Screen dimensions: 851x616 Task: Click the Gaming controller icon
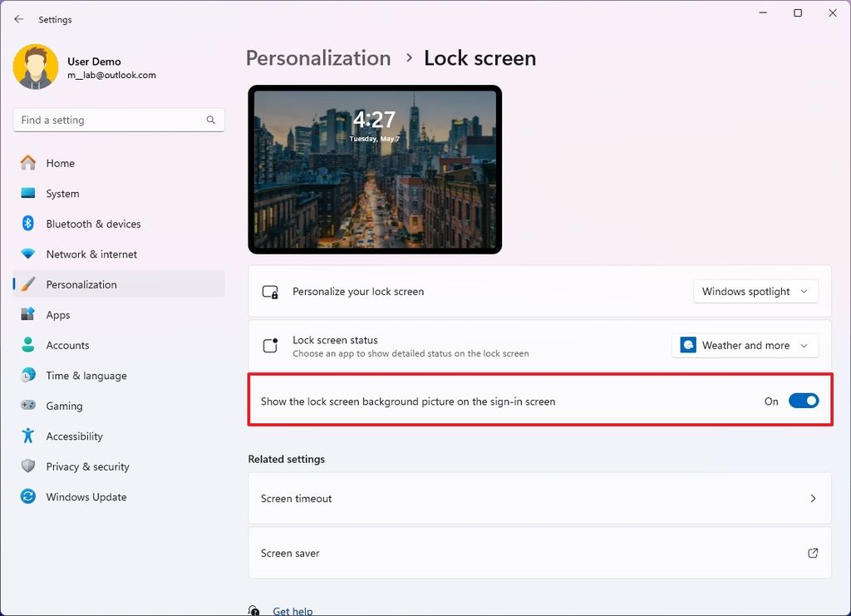pyautogui.click(x=27, y=406)
